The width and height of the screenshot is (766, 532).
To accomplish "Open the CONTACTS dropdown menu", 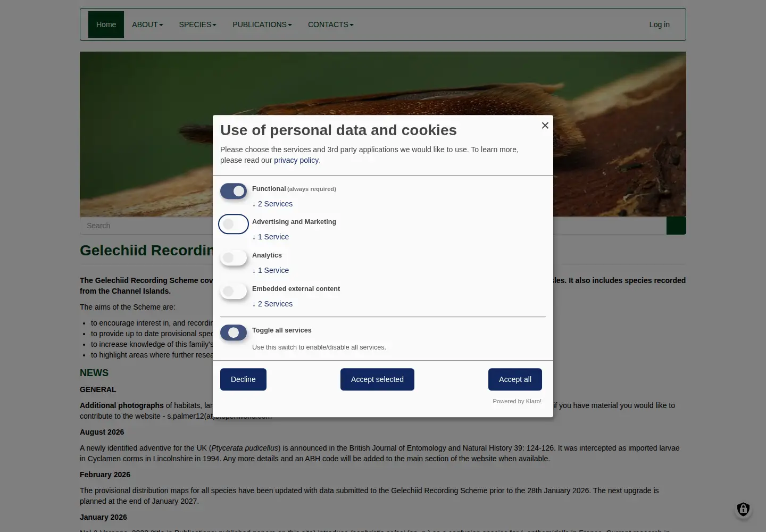I will 330,24.
